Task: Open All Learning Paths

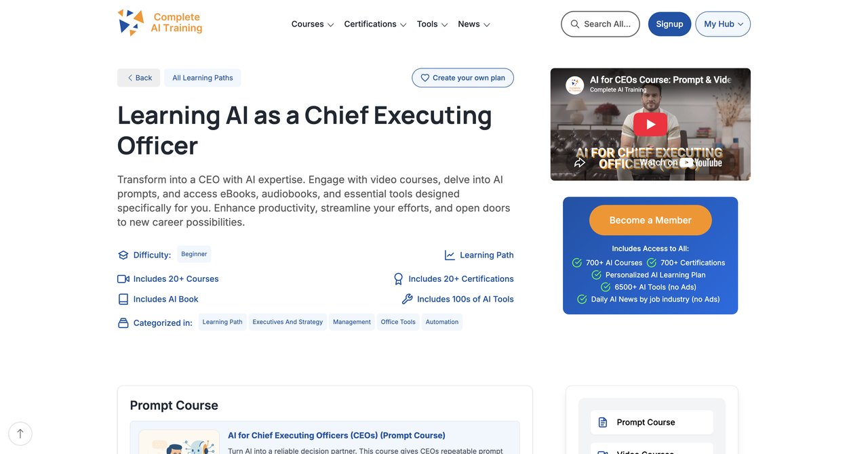Action: click(x=203, y=78)
